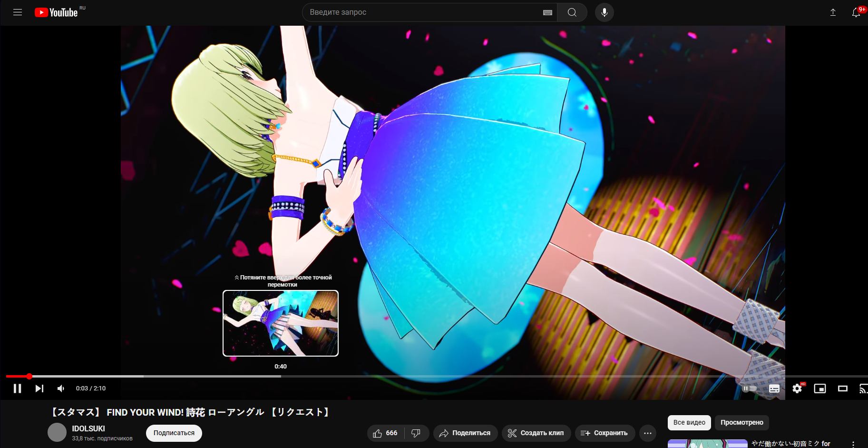Click the 0:40 preview thumbnail
The height and width of the screenshot is (448, 868).
click(281, 323)
